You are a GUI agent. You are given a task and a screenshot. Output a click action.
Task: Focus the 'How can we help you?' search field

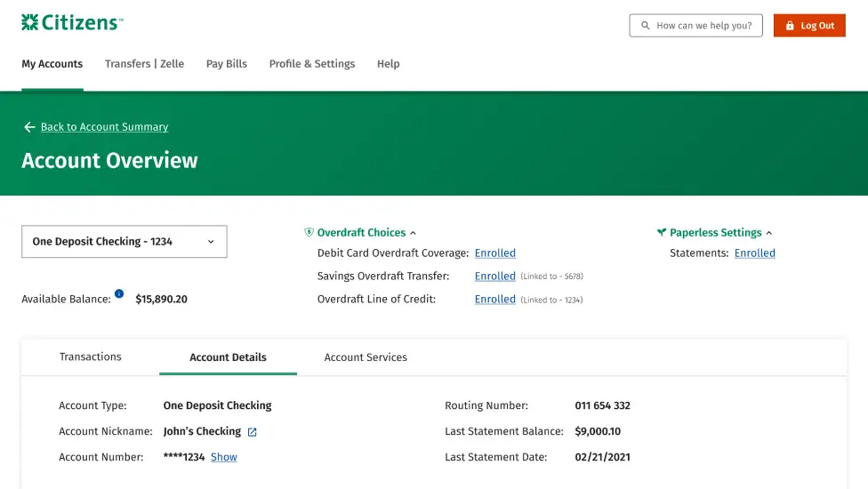(695, 26)
